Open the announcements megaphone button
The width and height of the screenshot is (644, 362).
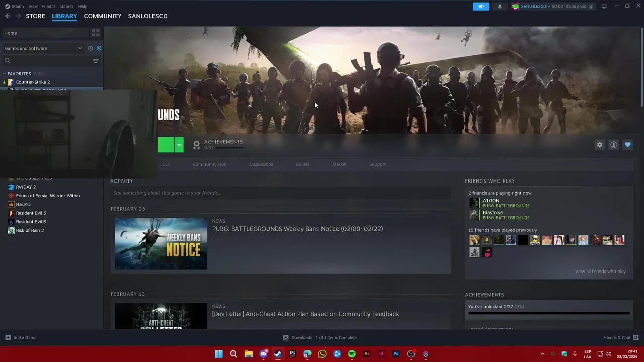(x=480, y=6)
